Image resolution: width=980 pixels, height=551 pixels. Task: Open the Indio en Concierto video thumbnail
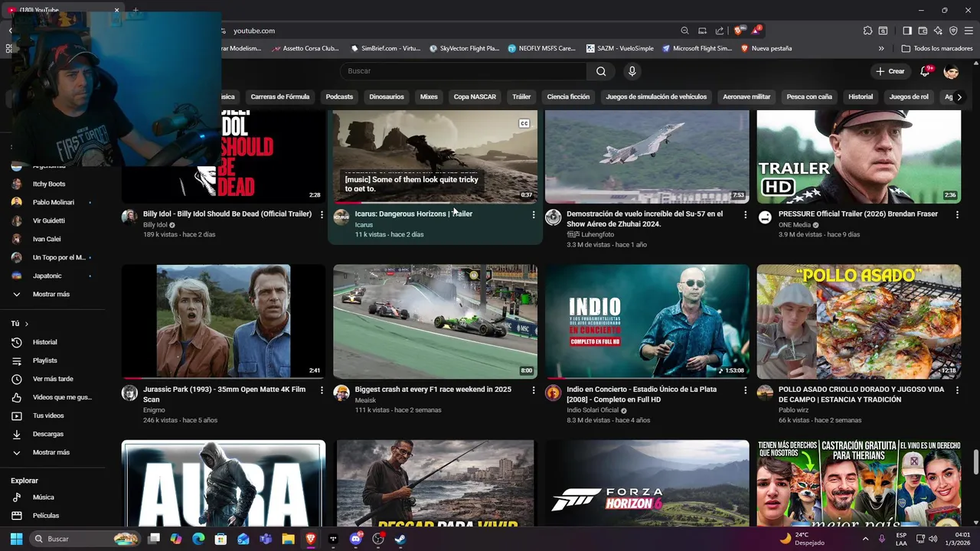point(647,321)
